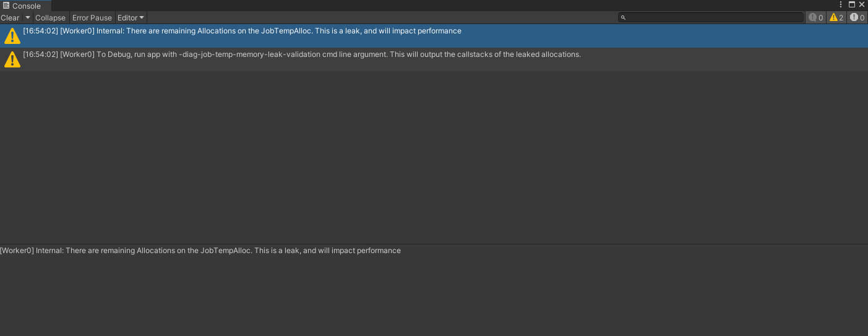868x336 pixels.
Task: Click warning icon of JobTempAlloc leak entry
Action: [x=12, y=36]
